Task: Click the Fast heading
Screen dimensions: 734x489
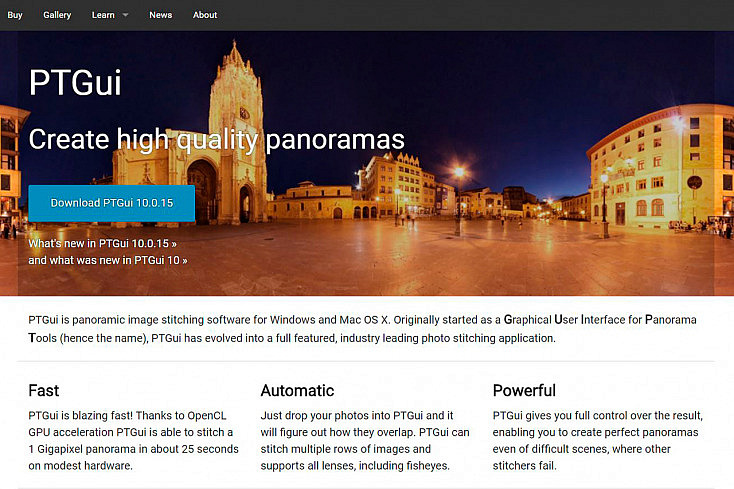Action: pyautogui.click(x=44, y=390)
